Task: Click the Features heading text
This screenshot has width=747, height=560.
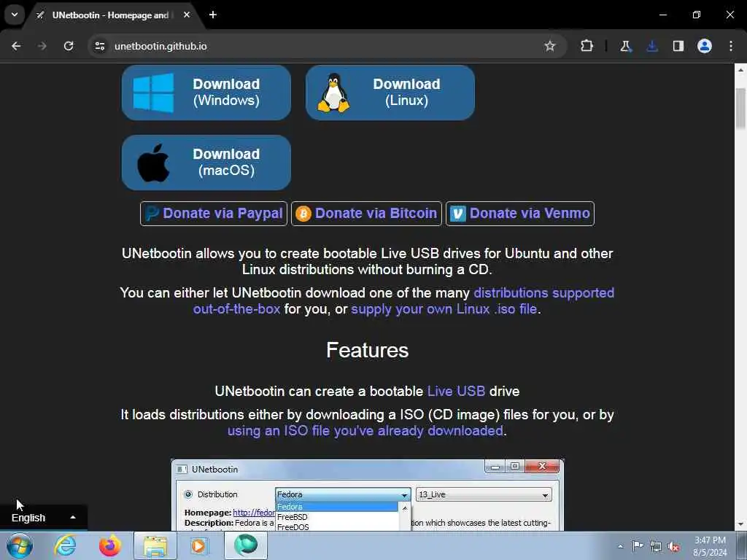Action: coord(368,350)
